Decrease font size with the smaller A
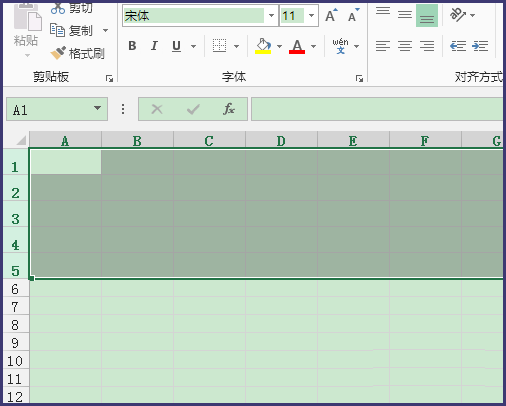Image resolution: width=506 pixels, height=406 pixels. [x=353, y=15]
